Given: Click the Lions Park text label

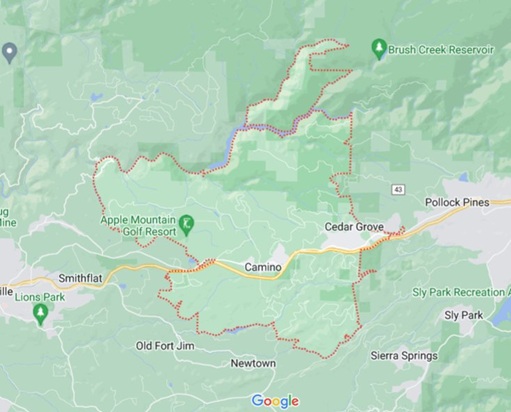Looking at the screenshot, I should [x=39, y=297].
